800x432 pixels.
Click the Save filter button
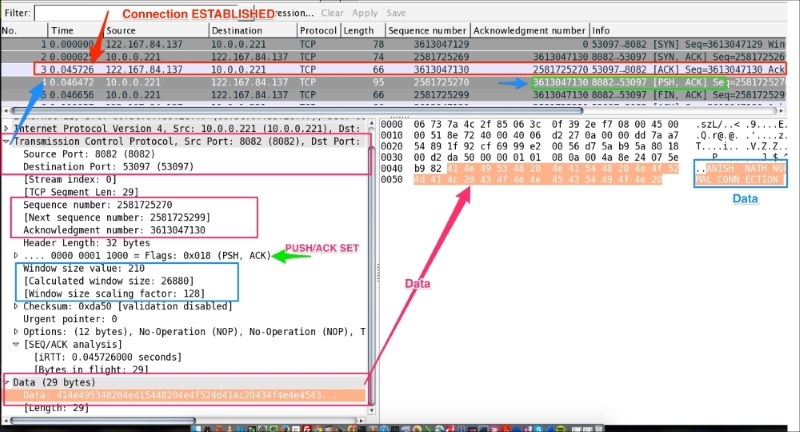pos(396,13)
